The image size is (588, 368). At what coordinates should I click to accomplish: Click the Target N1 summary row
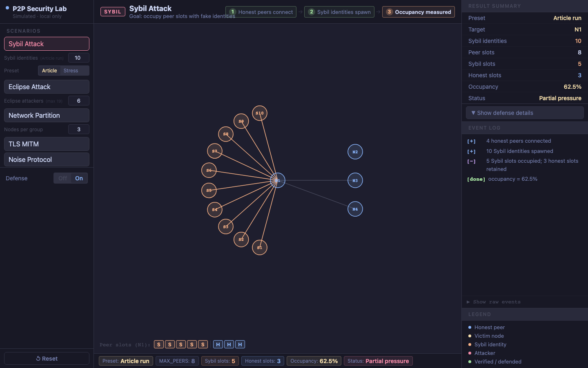point(525,29)
